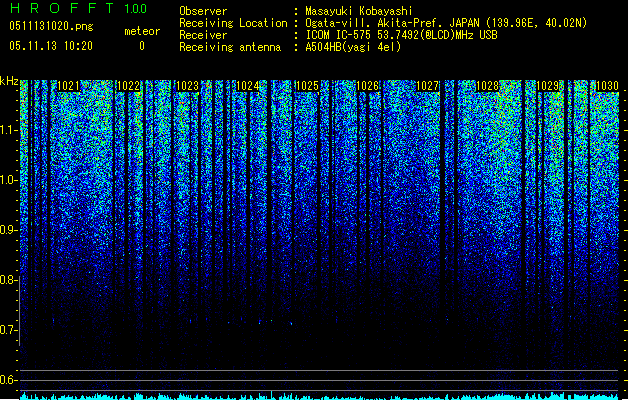Click the 0.7 kHz axis label
The width and height of the screenshot is (629, 400).
point(9,330)
